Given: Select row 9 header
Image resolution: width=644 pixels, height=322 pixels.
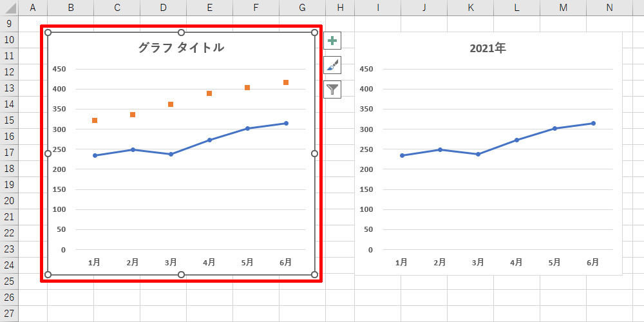Looking at the screenshot, I should pos(9,24).
